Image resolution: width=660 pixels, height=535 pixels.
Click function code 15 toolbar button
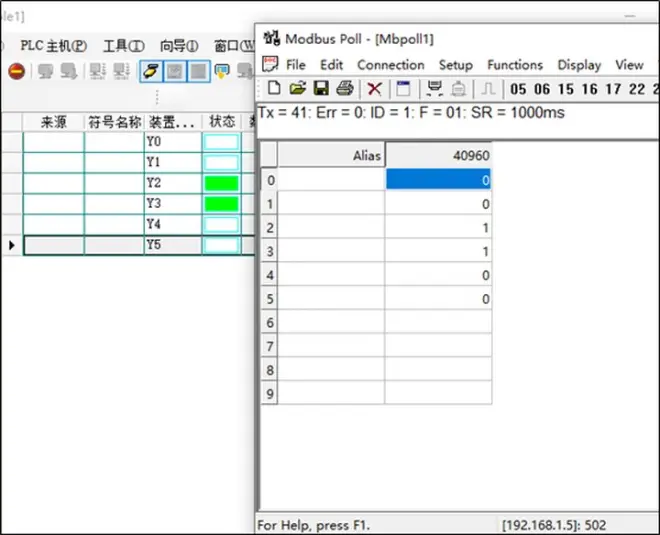click(566, 89)
